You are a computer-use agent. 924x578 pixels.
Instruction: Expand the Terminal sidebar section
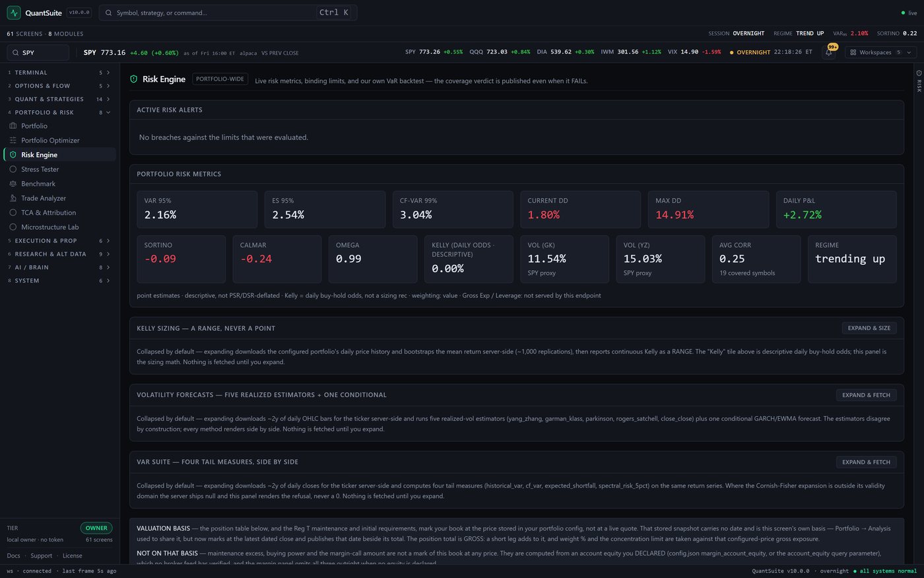59,73
